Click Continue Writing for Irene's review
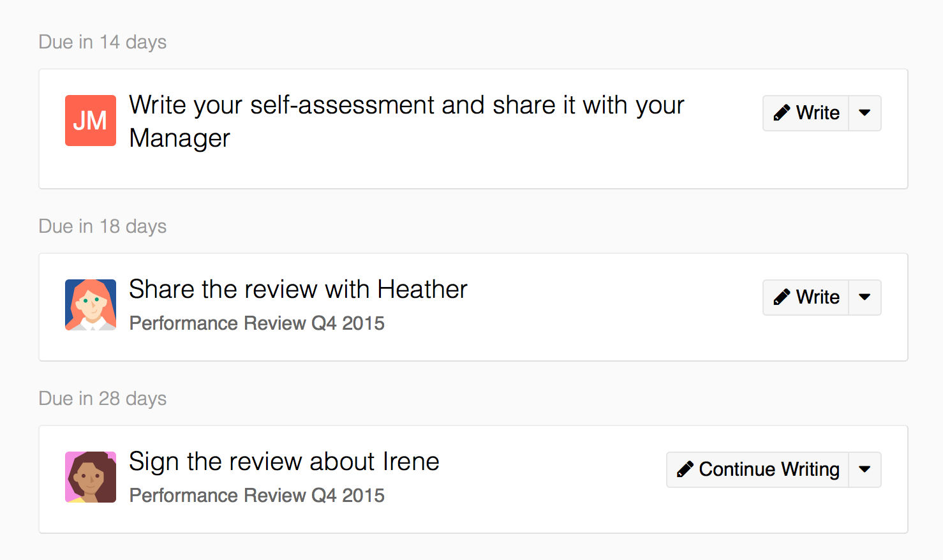The height and width of the screenshot is (560, 943). point(758,469)
